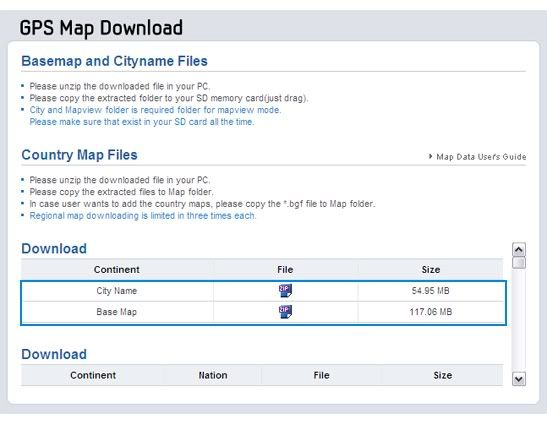547x424 pixels.
Task: Download the City Name ZIP file
Action: tap(285, 290)
